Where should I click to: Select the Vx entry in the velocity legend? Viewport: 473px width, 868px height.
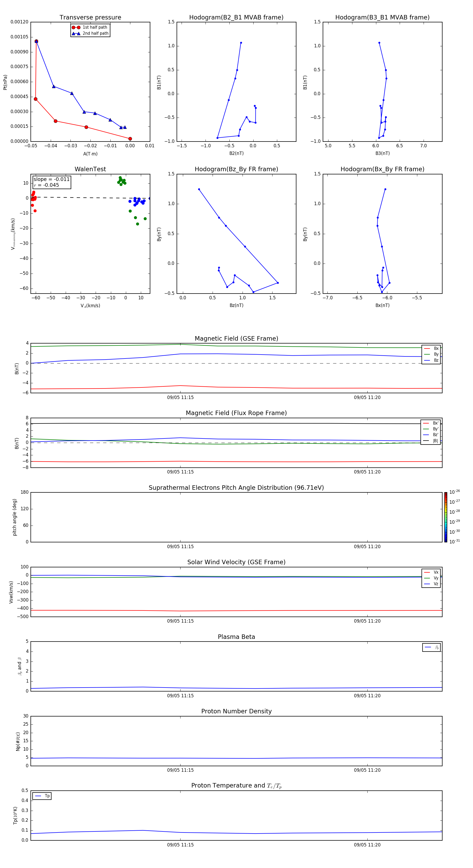coord(431,572)
